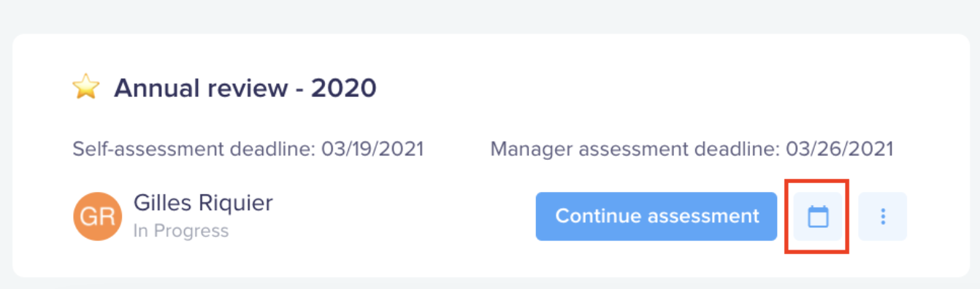Click the In Progress status label
The image size is (980, 289).
[181, 231]
